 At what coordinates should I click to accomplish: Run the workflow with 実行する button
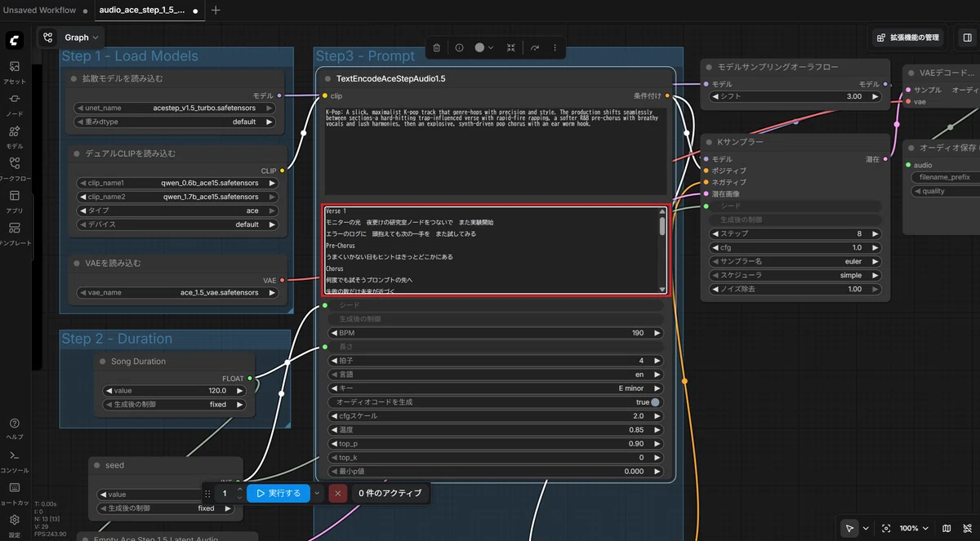(279, 493)
